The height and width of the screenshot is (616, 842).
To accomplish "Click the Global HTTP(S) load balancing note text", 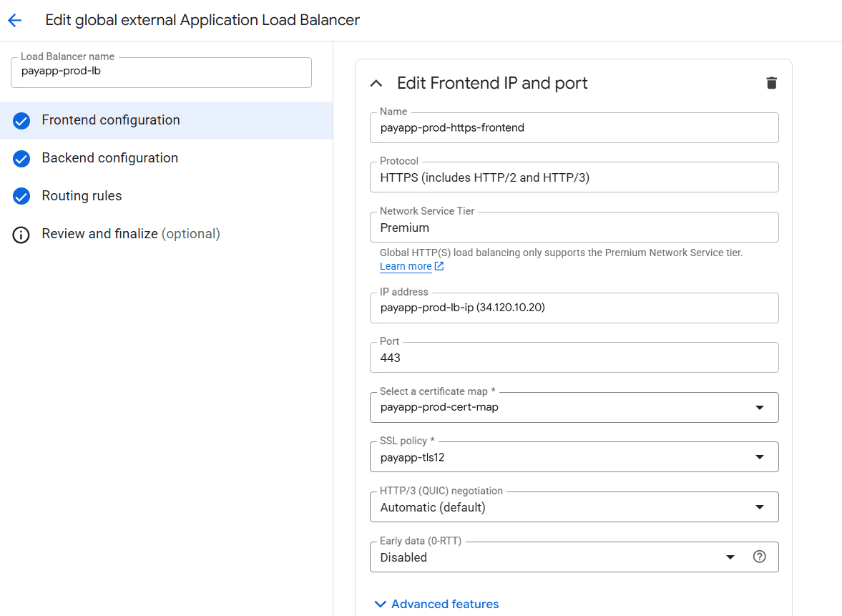I will 561,253.
